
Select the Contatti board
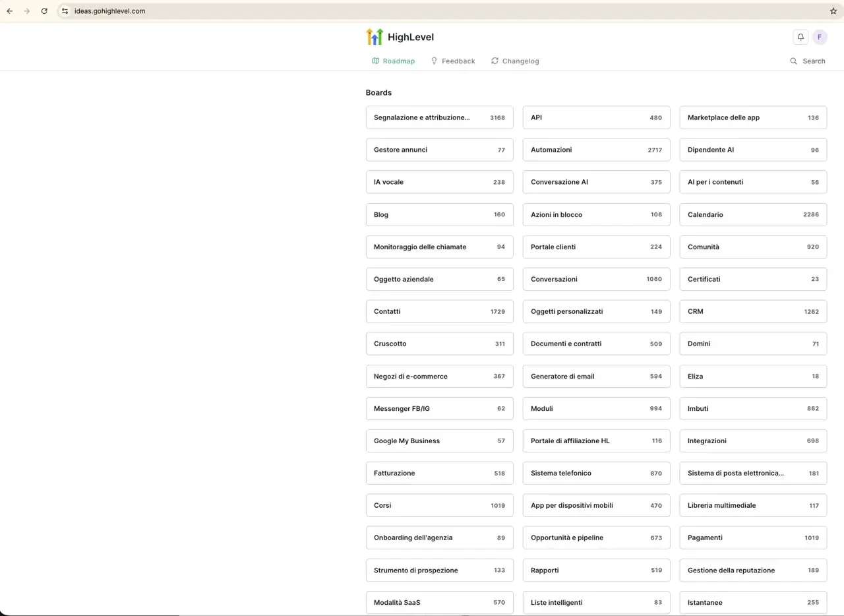click(x=439, y=311)
